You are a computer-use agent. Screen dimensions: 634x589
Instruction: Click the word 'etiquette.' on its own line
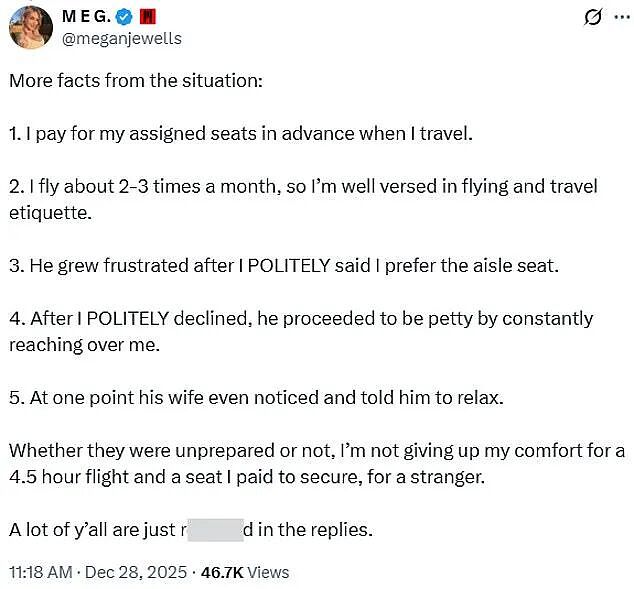pos(51,213)
